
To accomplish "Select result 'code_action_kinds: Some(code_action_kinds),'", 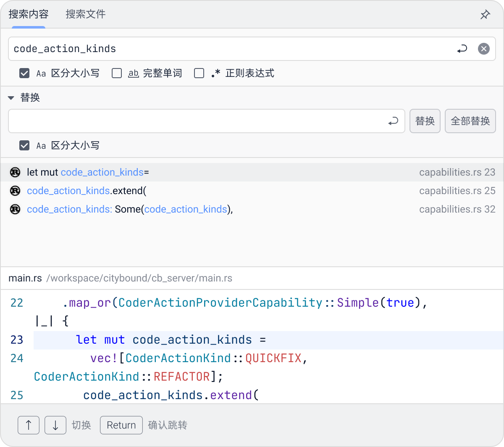I will coord(252,209).
